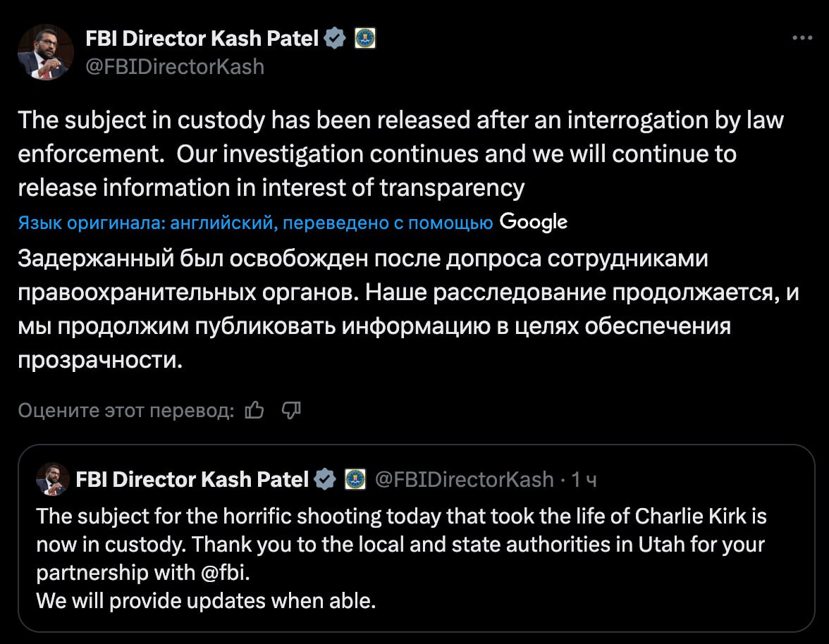Click the Russian translated text paragraph
Screen dimensions: 829x644
coord(408,309)
